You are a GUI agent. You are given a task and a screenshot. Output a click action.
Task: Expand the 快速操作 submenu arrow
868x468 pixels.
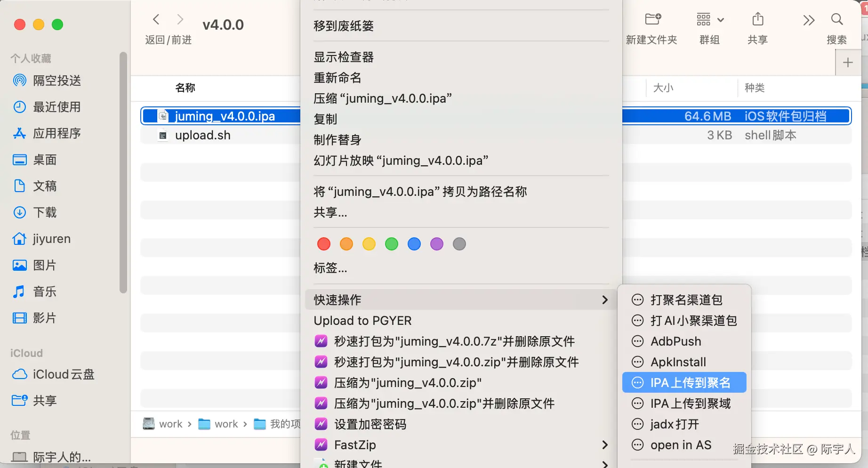pyautogui.click(x=605, y=300)
